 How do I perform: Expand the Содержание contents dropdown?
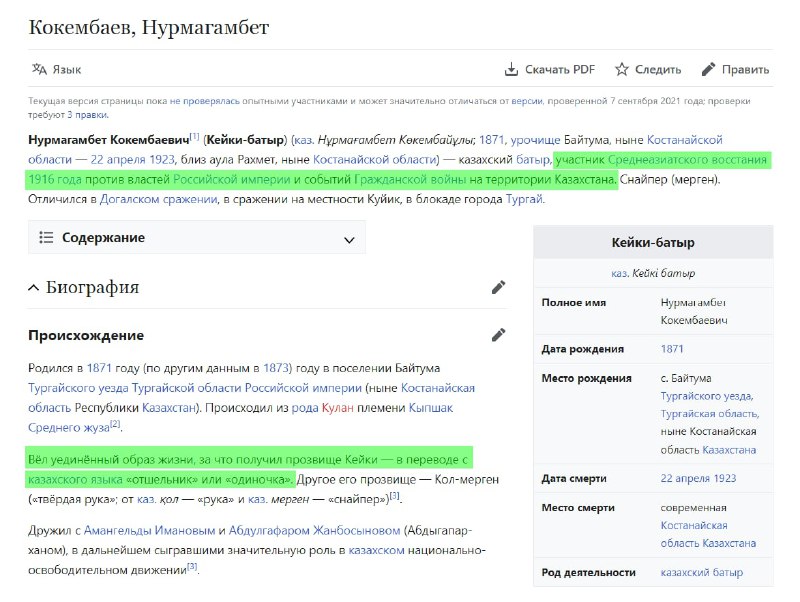197,238
